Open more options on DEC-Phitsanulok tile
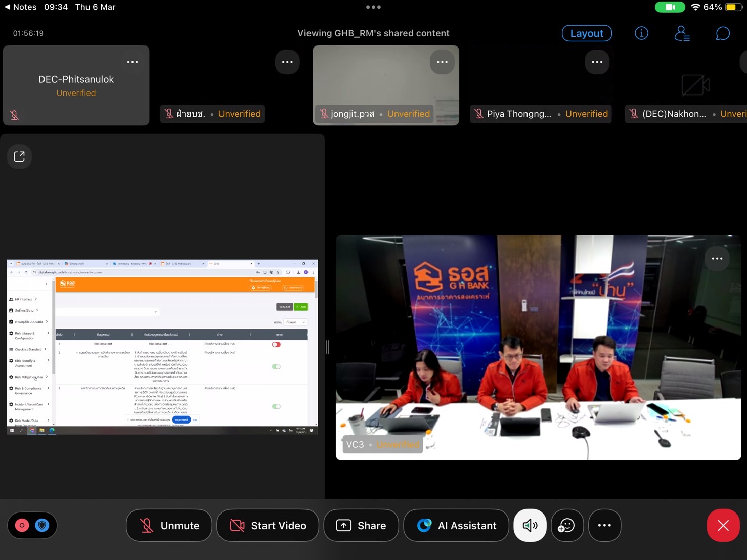Viewport: 747px width, 560px height. [133, 62]
